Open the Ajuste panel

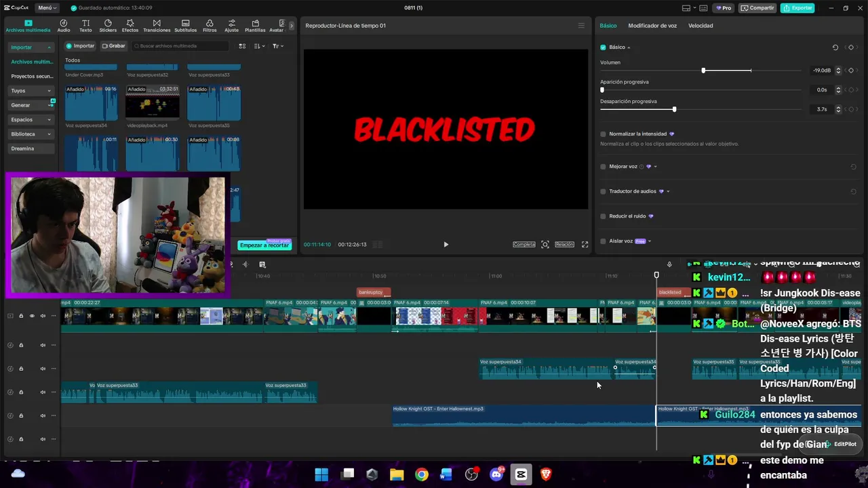232,26
